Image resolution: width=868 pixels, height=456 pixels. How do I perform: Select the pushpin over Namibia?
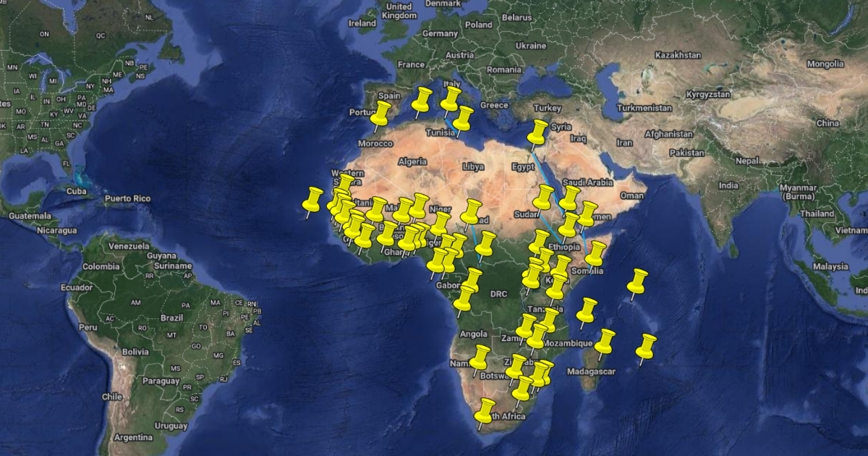click(480, 356)
